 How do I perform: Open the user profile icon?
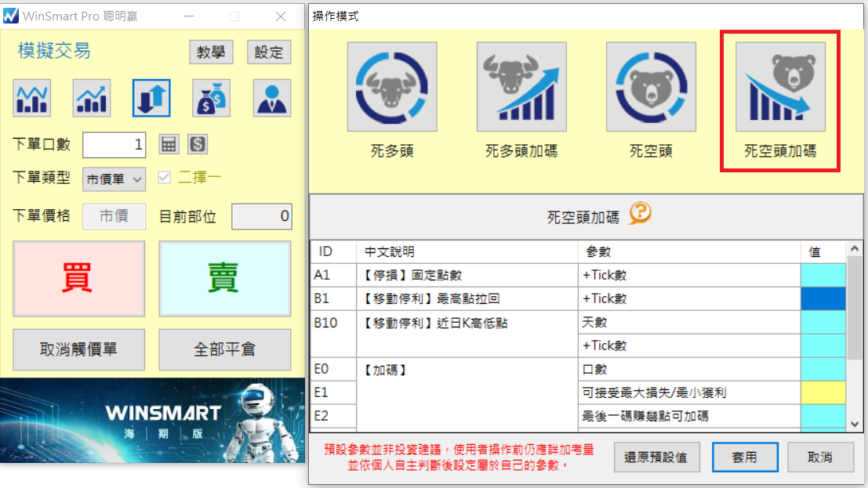[272, 99]
